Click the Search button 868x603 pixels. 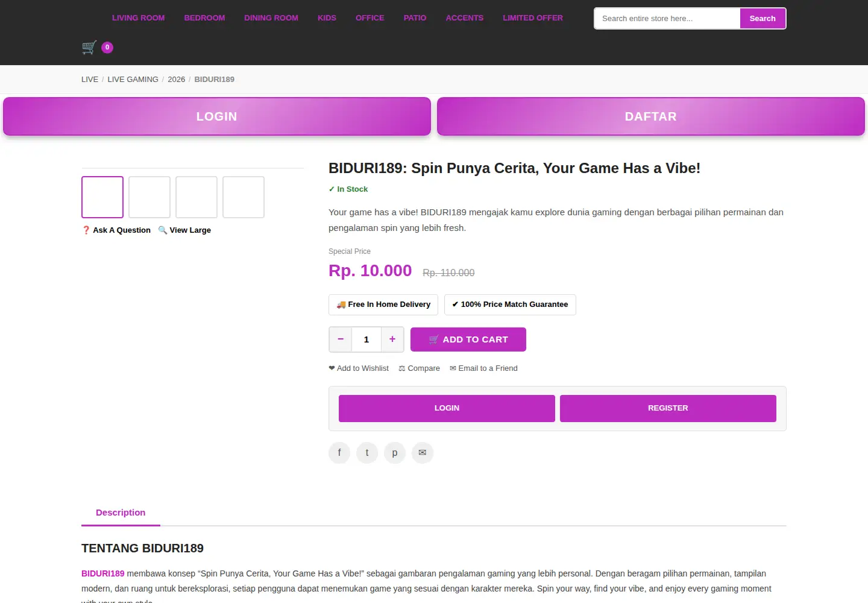coord(763,19)
